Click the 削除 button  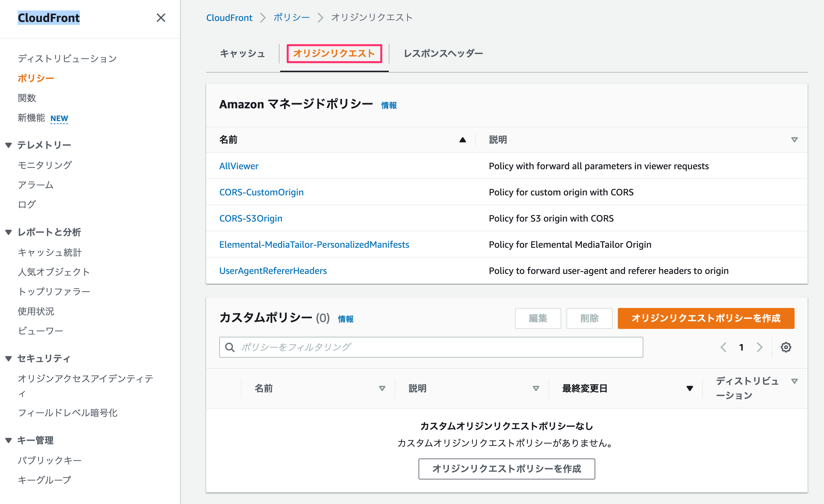pos(590,318)
